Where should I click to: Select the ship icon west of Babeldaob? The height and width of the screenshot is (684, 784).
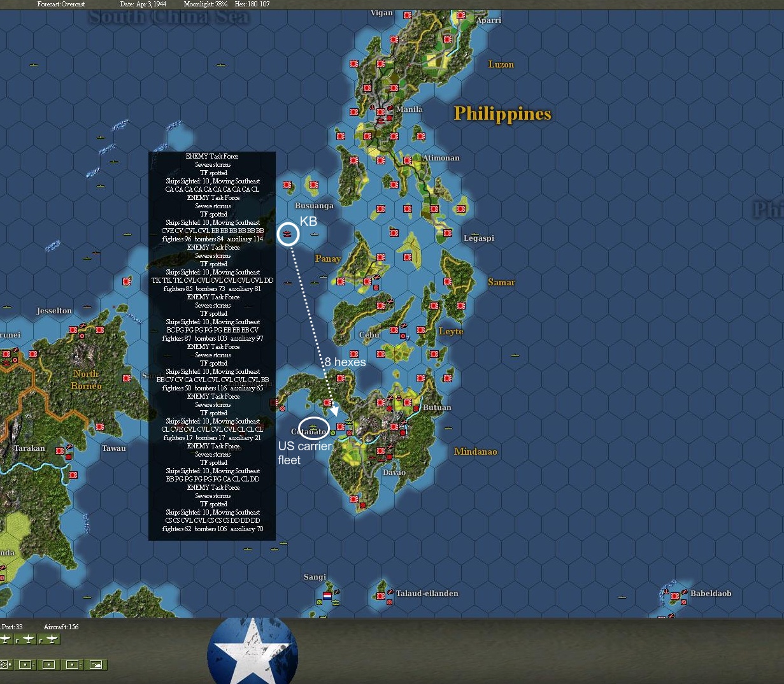point(622,597)
